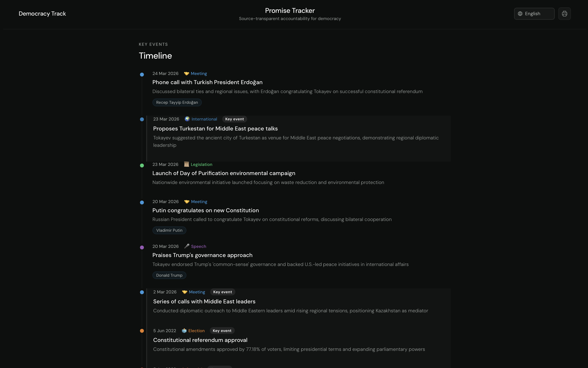Open Proposes Turkestan for Middle East peace talks
This screenshot has height=368, width=588.
[x=215, y=129]
